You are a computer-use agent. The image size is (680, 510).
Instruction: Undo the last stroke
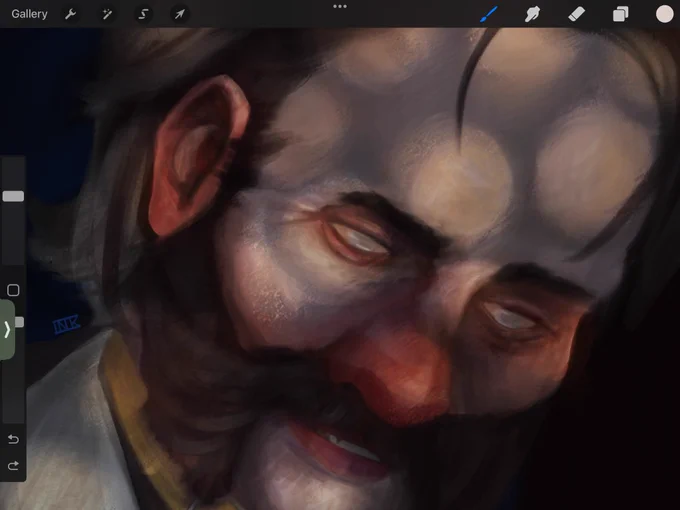(13, 439)
